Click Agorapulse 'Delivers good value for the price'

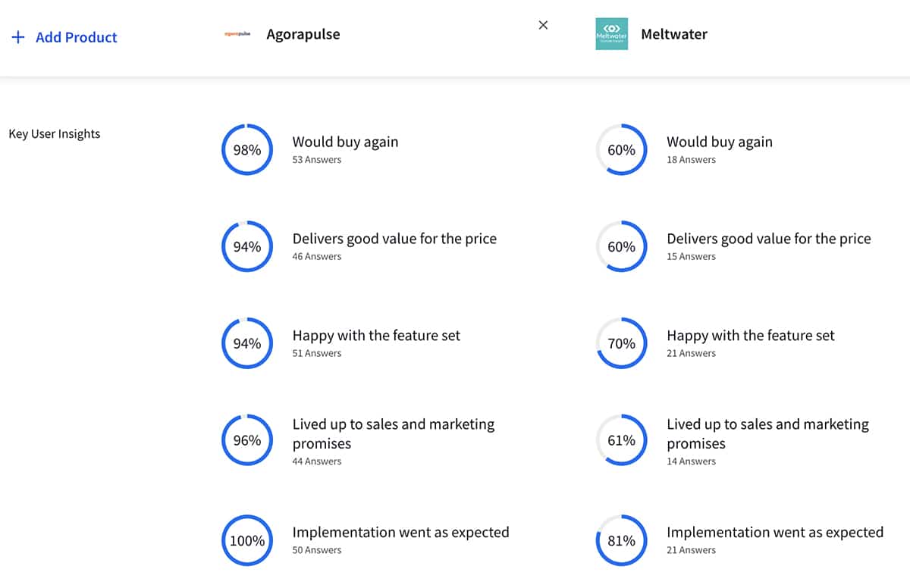pyautogui.click(x=394, y=239)
